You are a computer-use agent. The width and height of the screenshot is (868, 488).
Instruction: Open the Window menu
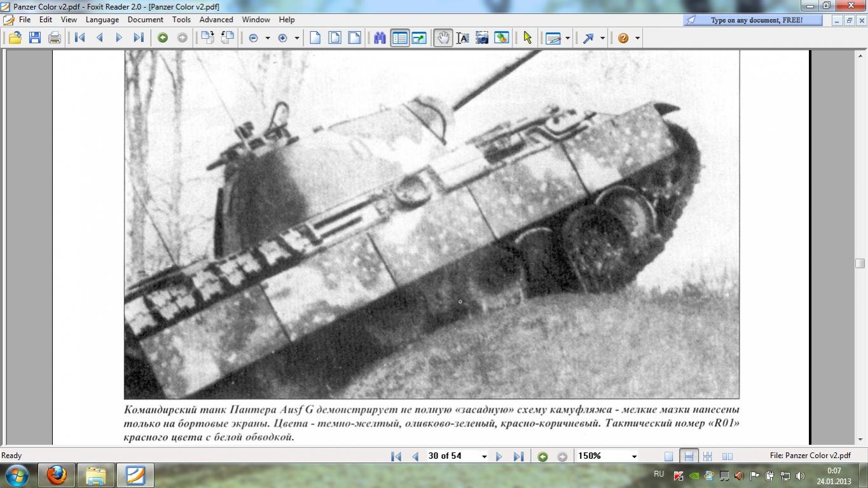[256, 20]
